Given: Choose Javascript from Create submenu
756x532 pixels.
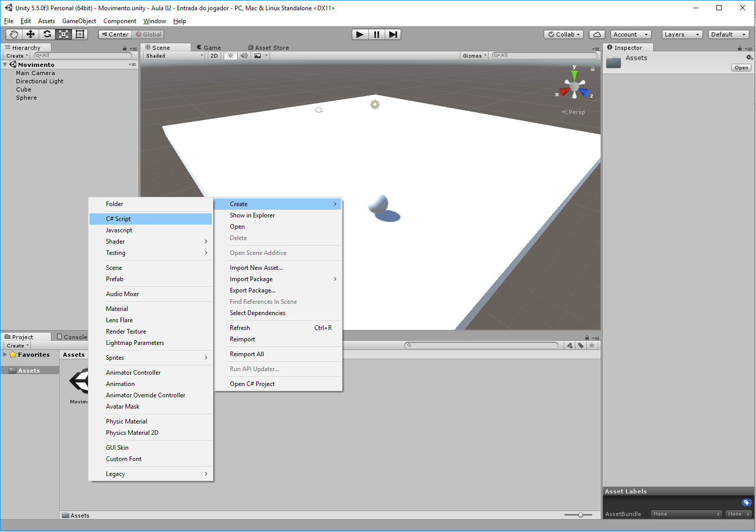Looking at the screenshot, I should pos(151,230).
